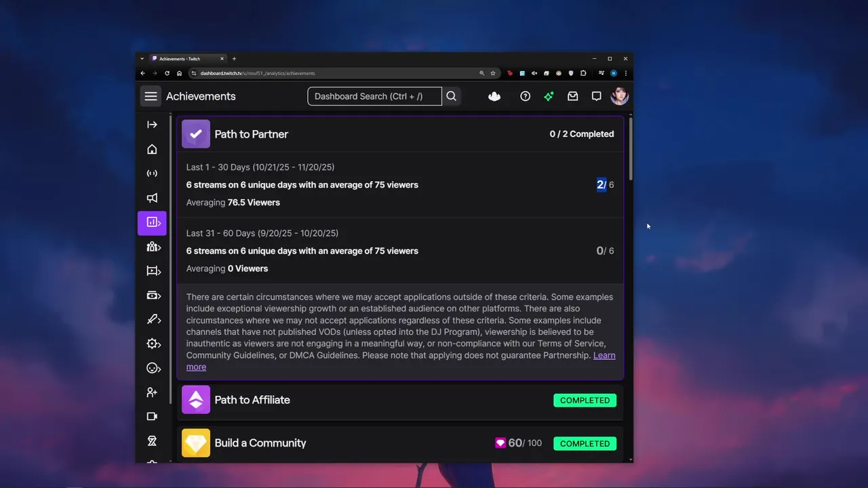Screen dimensions: 868x488
Task: Click the Path to Partner checkmark icon
Action: [x=196, y=134]
